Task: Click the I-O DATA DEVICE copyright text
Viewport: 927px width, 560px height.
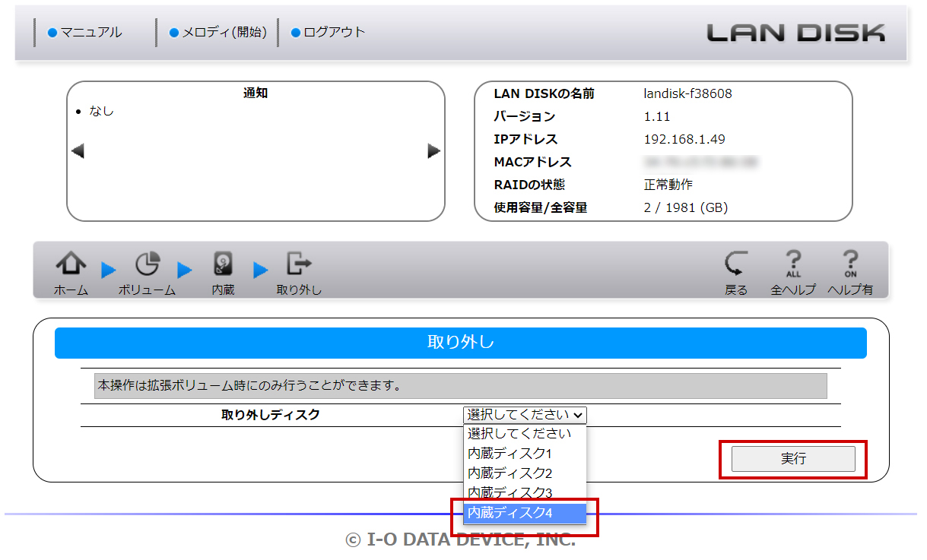Action: point(460,540)
